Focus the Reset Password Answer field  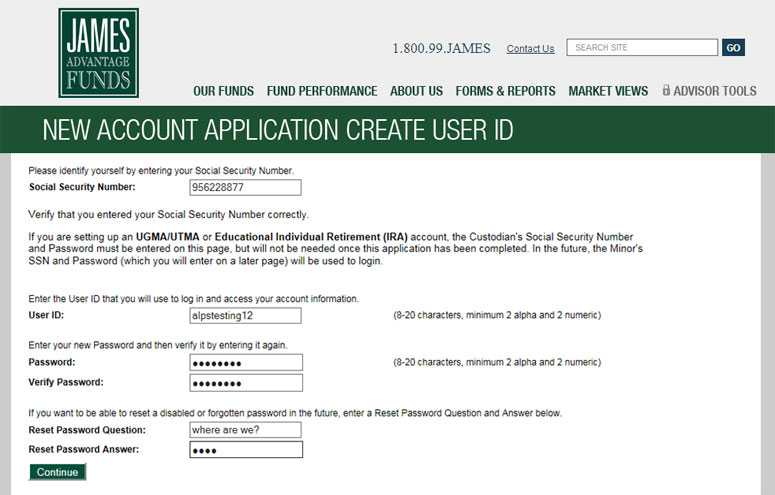(246, 450)
